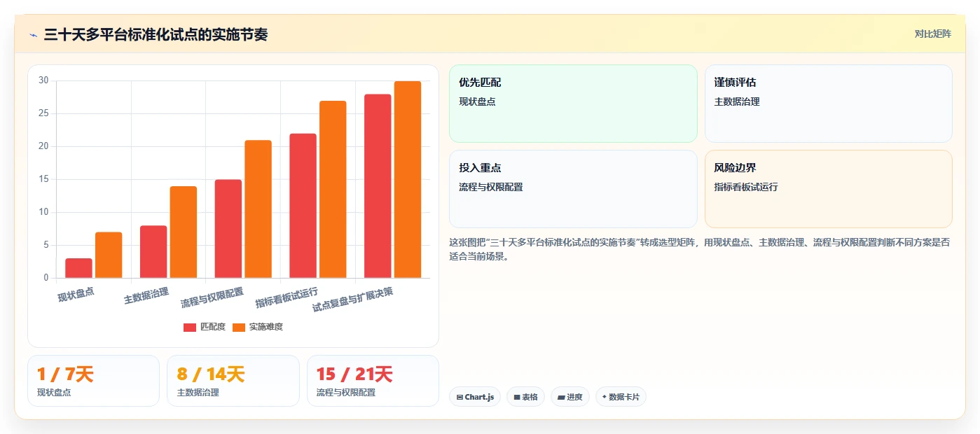
Task: Click the orange bar for 试点复盘与扩展决策
Action: [408, 180]
